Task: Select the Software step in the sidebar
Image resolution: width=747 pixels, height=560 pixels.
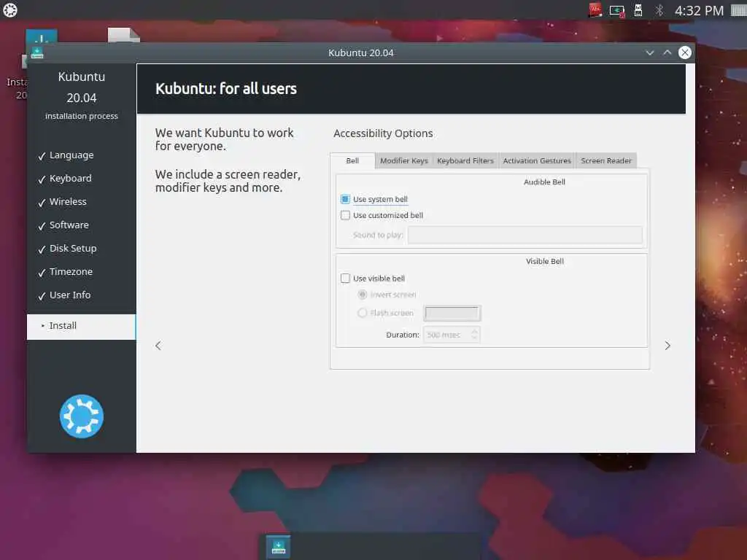Action: click(69, 225)
